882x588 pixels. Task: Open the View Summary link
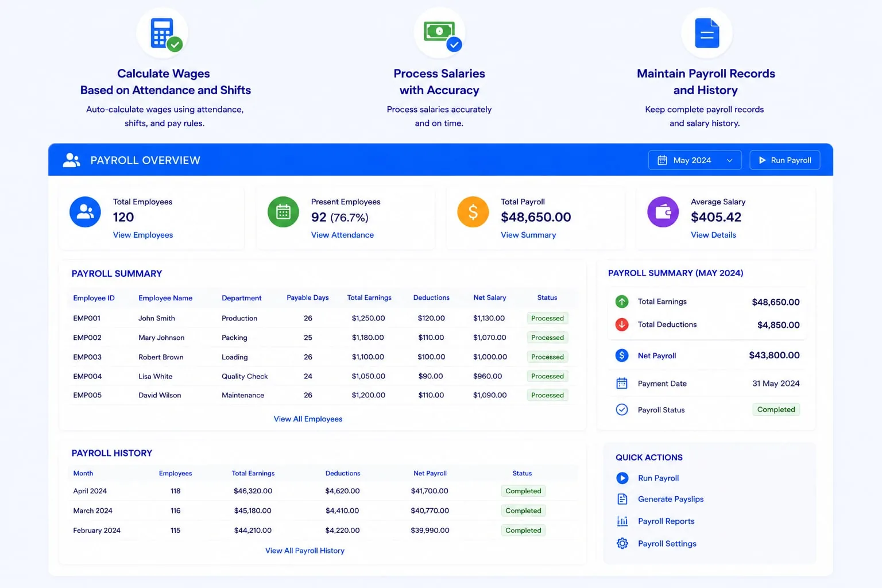tap(528, 235)
